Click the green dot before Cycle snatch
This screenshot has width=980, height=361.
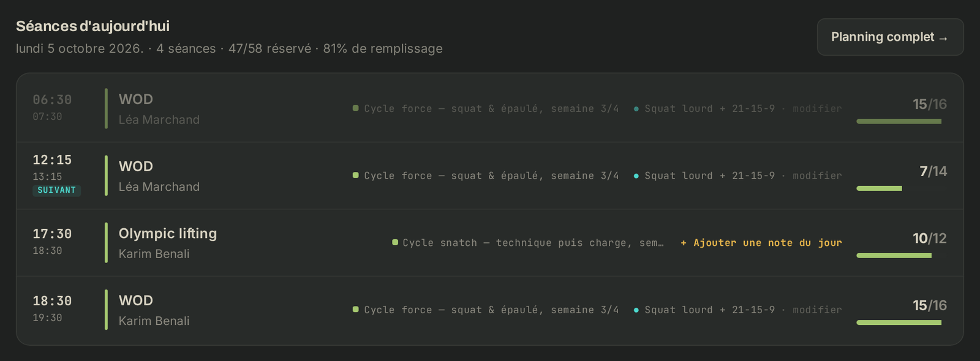pos(395,242)
